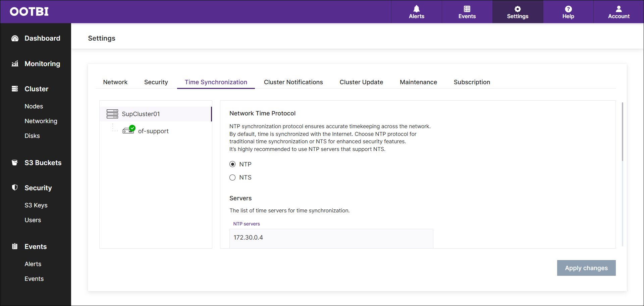Open the Account user icon

click(x=619, y=9)
